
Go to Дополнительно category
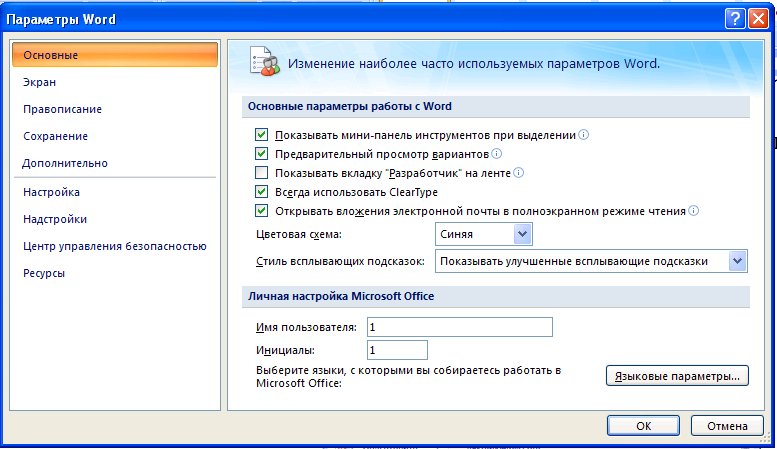pos(115,163)
